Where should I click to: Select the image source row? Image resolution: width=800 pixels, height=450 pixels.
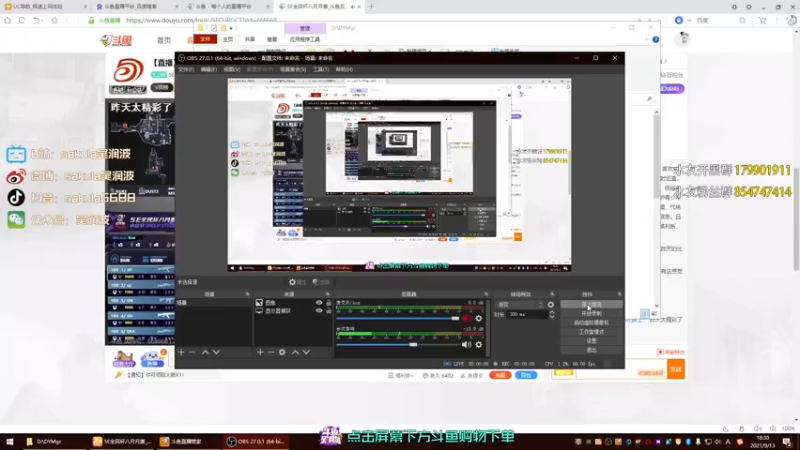[293, 303]
